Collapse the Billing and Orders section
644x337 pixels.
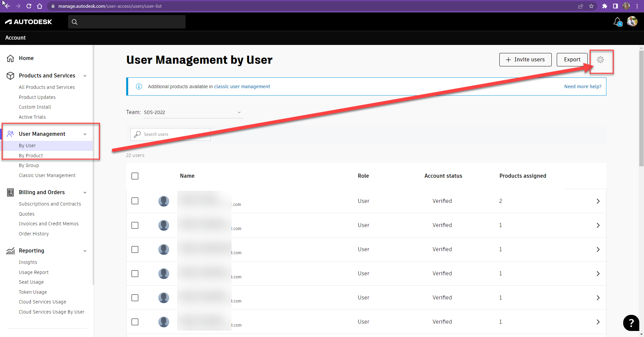coord(85,192)
